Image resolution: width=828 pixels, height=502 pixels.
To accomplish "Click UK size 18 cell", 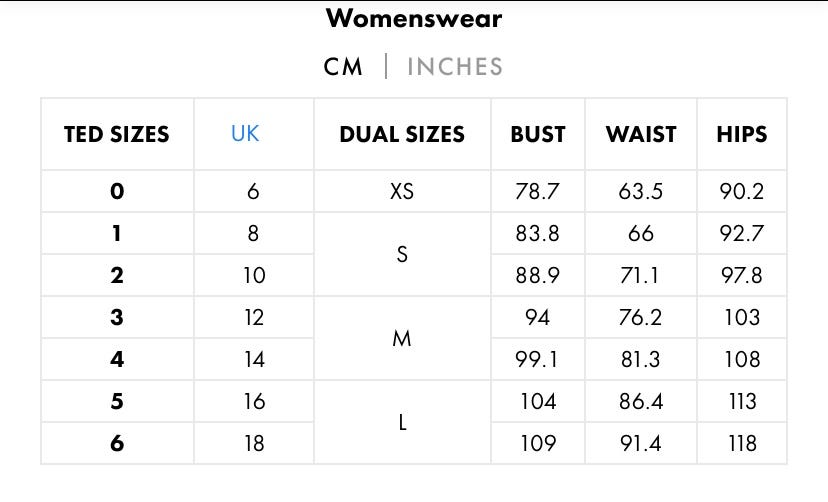I will click(x=254, y=443).
